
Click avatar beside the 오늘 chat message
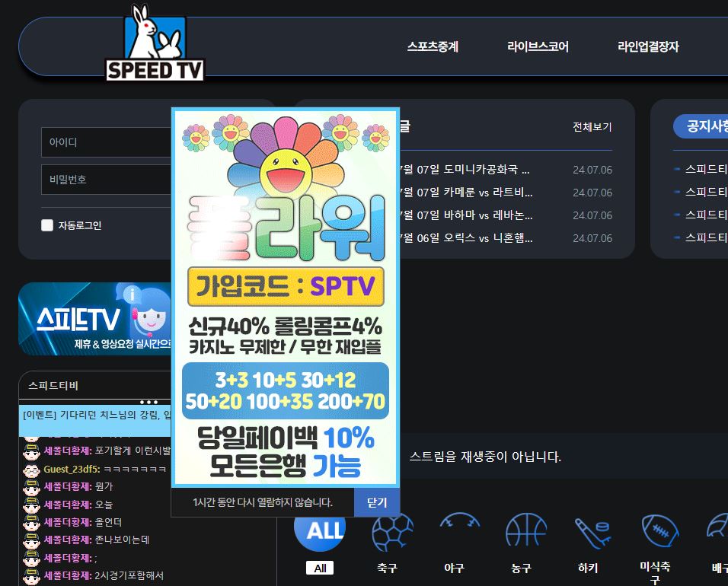pos(31,505)
